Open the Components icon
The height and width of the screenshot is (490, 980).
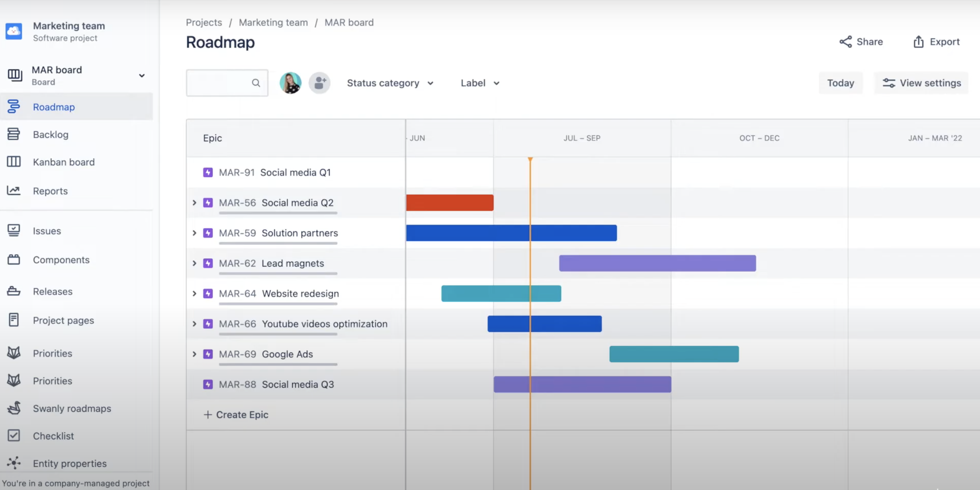[14, 260]
